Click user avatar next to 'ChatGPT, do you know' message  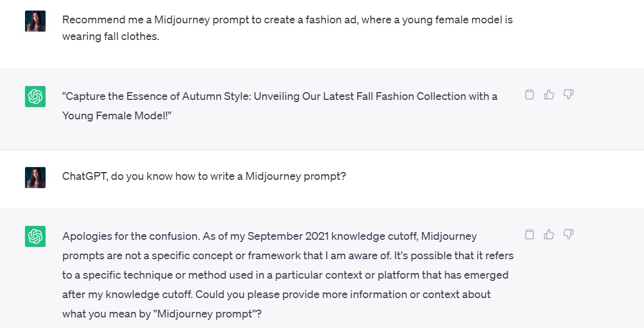coord(35,178)
